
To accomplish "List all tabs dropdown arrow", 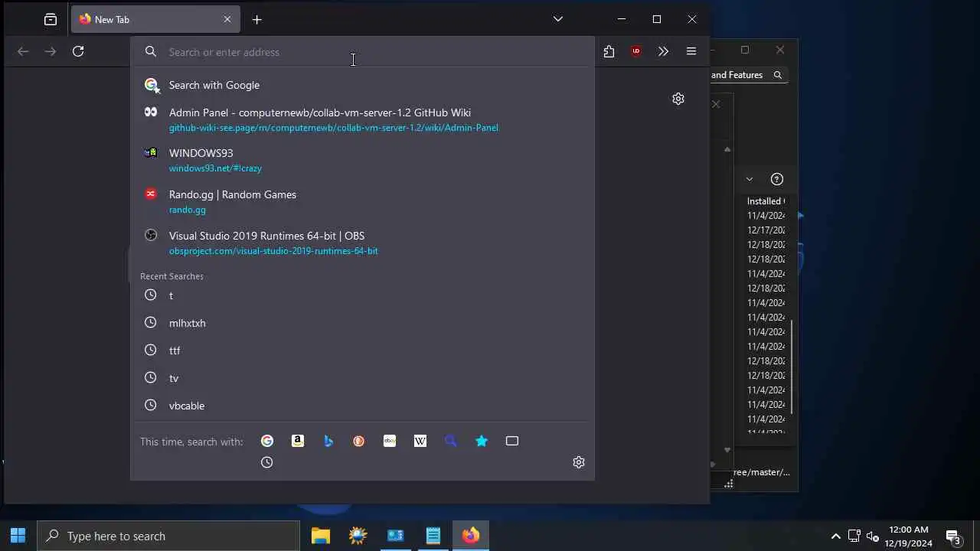I will click(x=558, y=19).
